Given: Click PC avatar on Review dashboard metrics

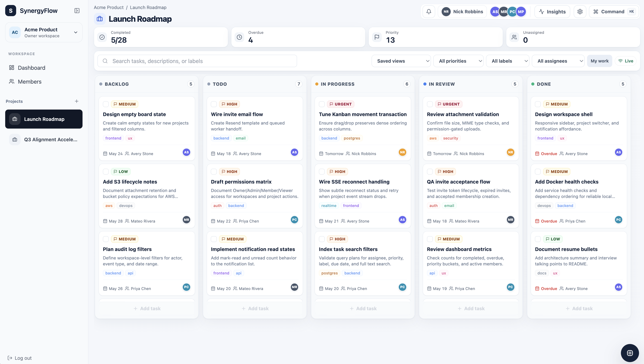Looking at the screenshot, I should 510,287.
